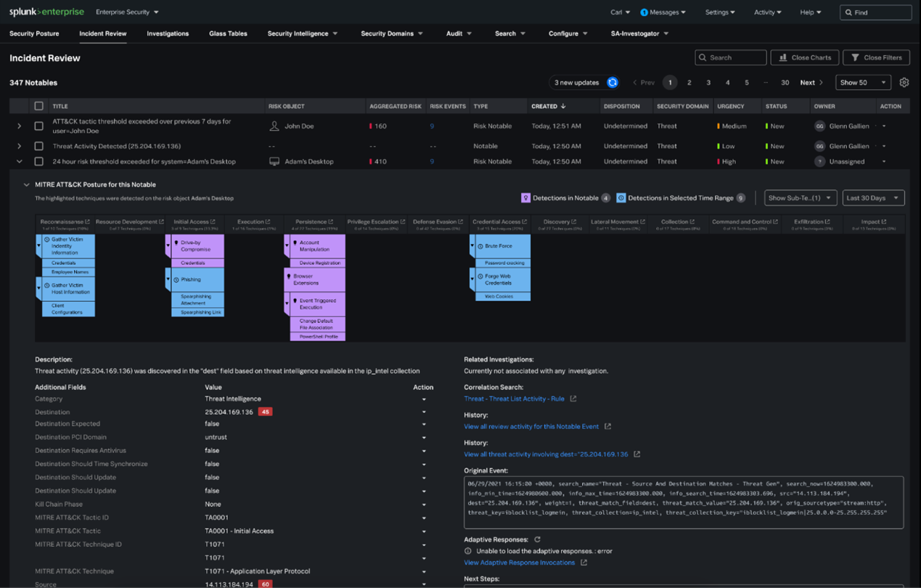Viewport: 921px width, 588px height.
Task: Check the checkbox for Threat Activity Detected row
Action: click(x=39, y=145)
